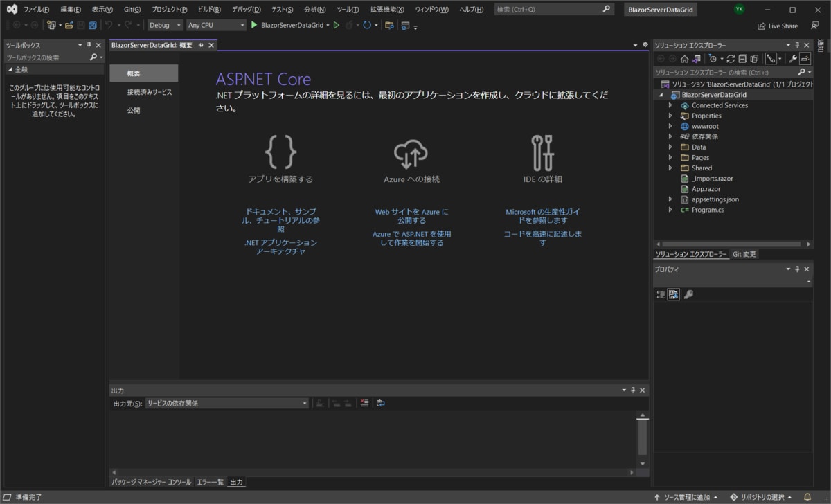Image resolution: width=831 pixels, height=504 pixels.
Task: Select the 接続済みサービス side tab
Action: pyautogui.click(x=149, y=92)
